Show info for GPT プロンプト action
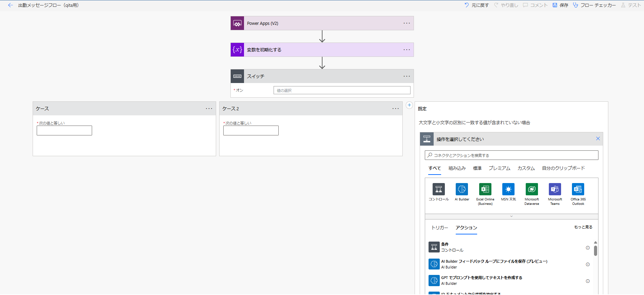The height and width of the screenshot is (295, 644). coord(588,281)
